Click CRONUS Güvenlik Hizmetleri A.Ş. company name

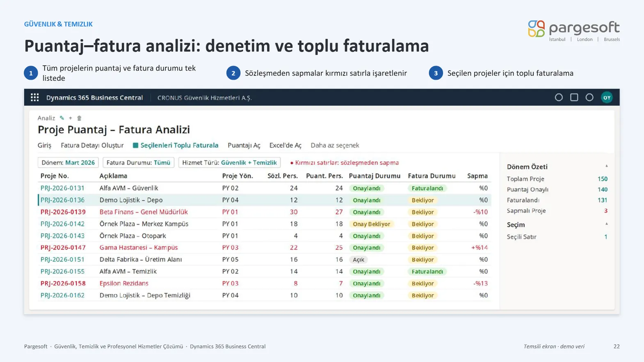(x=205, y=98)
